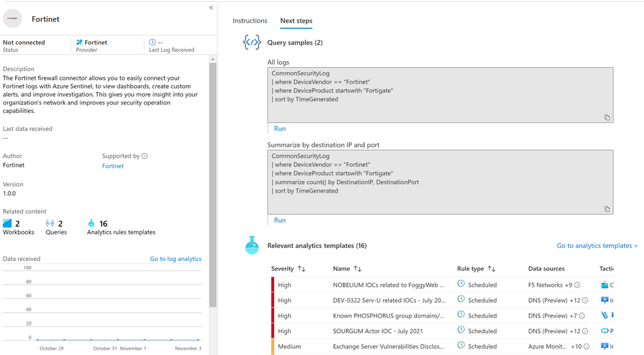Open SOURGUM Actor IOC - July 2021 rule
The height and width of the screenshot is (355, 644).
(378, 331)
